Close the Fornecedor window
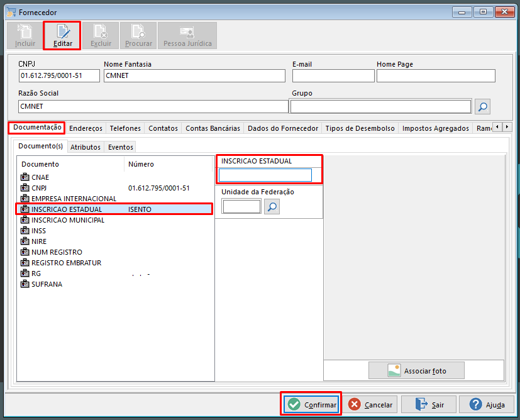Viewport: 520px width, 420px height. pos(504,13)
